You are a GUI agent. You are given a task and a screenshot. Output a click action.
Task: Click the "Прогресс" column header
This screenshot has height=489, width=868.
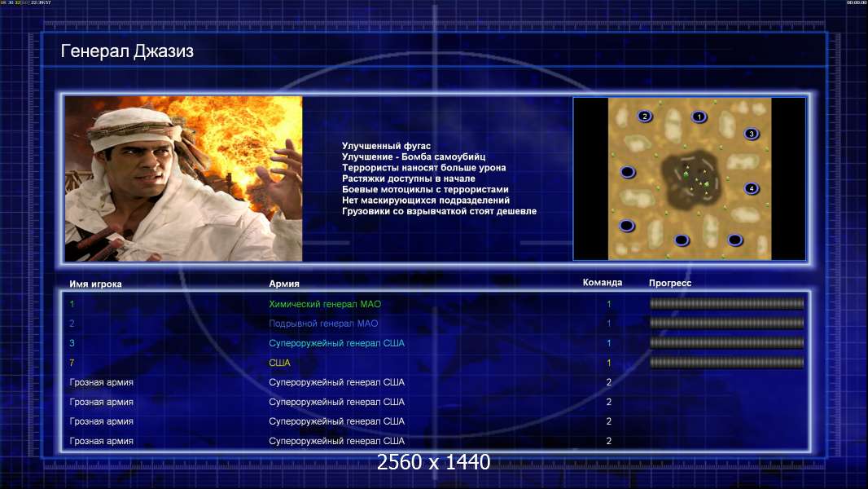click(x=670, y=284)
